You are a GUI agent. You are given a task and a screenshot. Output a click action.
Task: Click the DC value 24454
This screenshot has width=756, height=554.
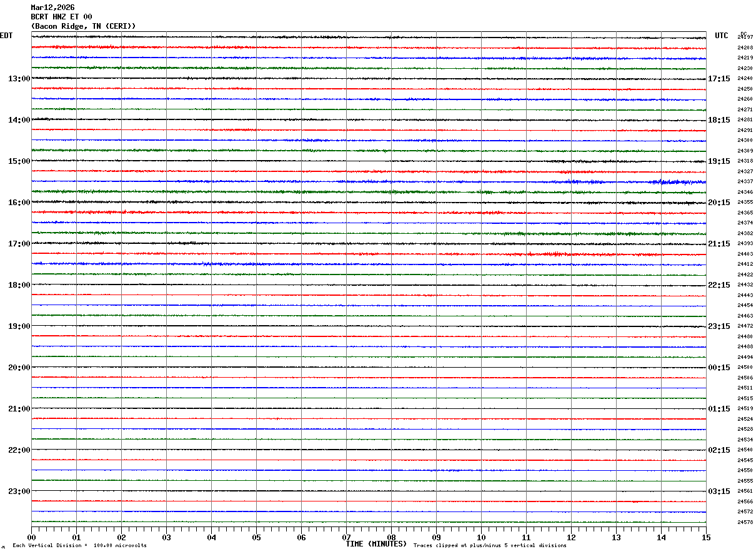(x=745, y=305)
